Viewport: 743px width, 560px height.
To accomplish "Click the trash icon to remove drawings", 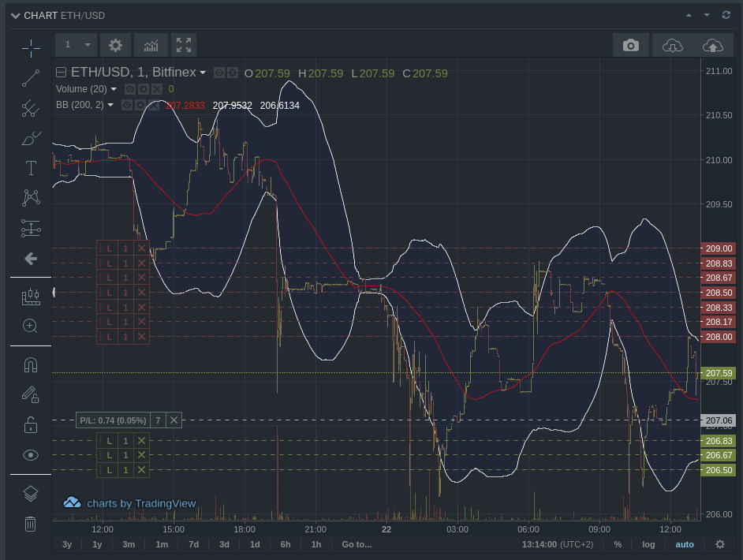I will [31, 524].
